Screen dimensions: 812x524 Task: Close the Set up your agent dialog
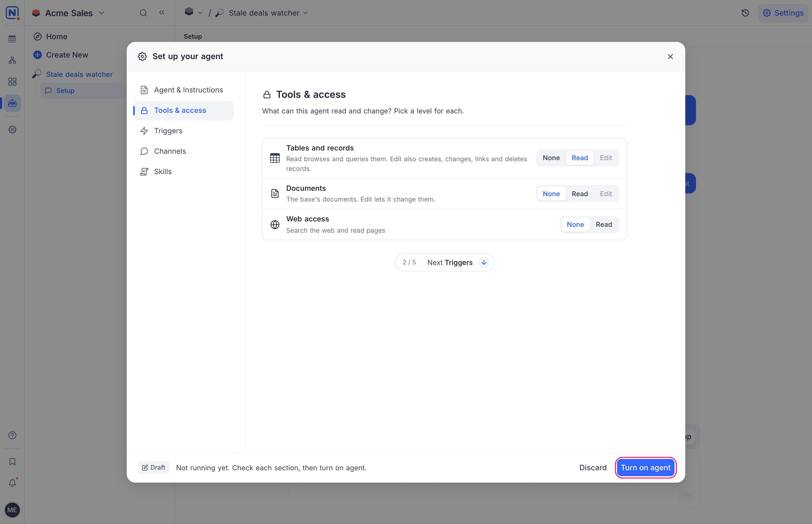[x=670, y=56]
